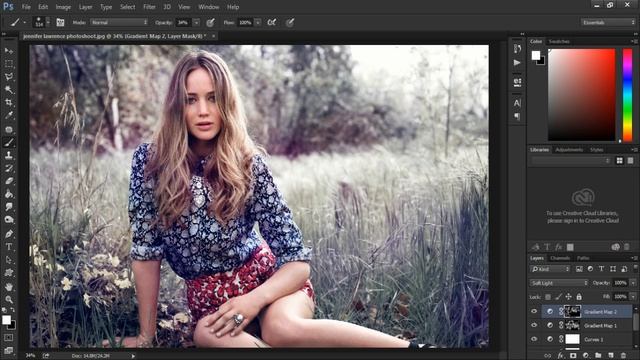Open the layer Fill dropdown arrow

[633, 297]
